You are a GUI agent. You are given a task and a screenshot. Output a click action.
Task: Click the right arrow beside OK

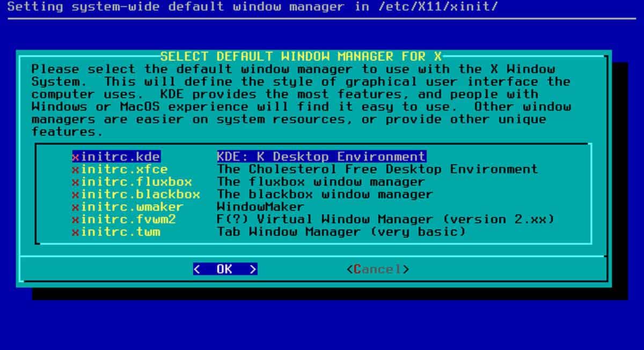click(253, 269)
